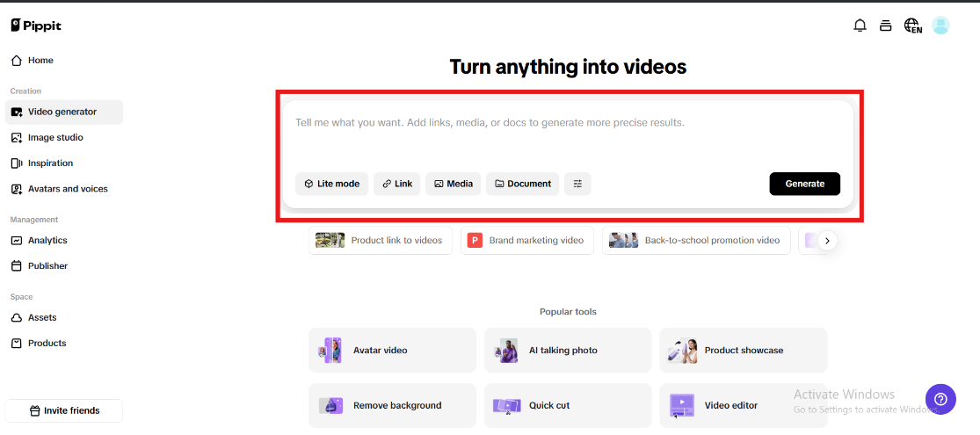980x435 pixels.
Task: Open the credits card icon in header
Action: pos(885,25)
